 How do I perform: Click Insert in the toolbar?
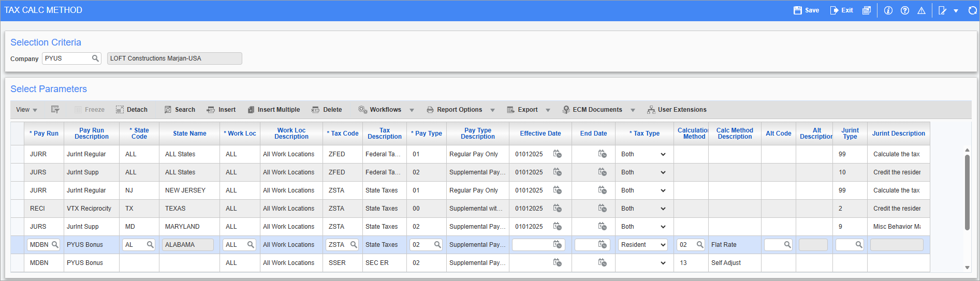tap(221, 110)
